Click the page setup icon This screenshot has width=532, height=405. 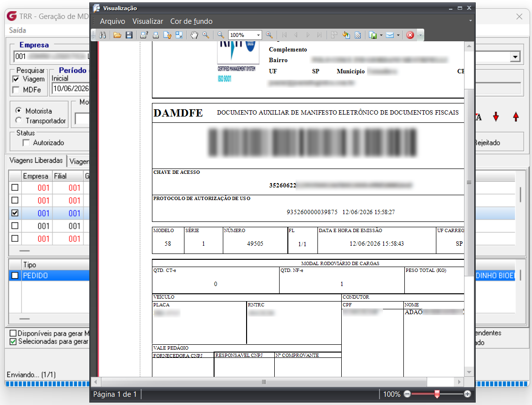(x=167, y=35)
